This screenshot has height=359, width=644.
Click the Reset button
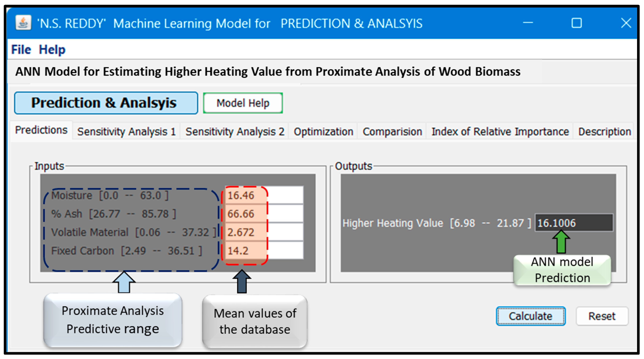[602, 316]
